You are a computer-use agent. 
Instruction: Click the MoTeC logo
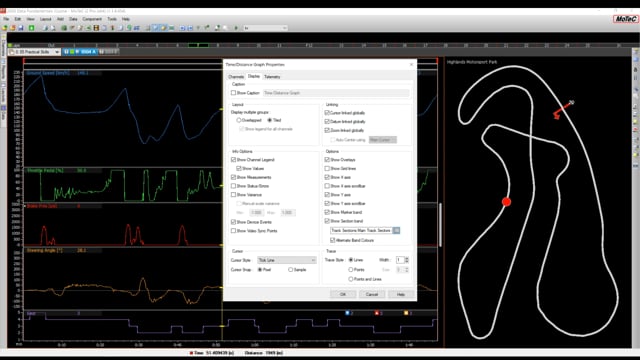(x=625, y=19)
